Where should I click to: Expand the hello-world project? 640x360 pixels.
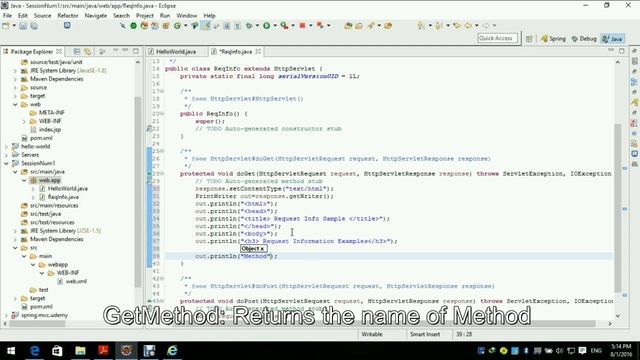click(x=6, y=146)
